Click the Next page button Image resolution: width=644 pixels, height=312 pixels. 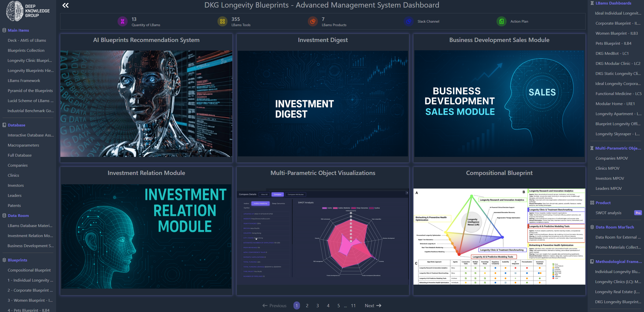pos(373,305)
